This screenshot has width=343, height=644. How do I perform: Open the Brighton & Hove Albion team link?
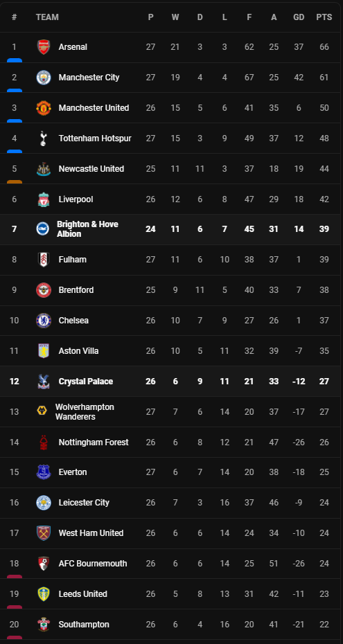pyautogui.click(x=87, y=229)
